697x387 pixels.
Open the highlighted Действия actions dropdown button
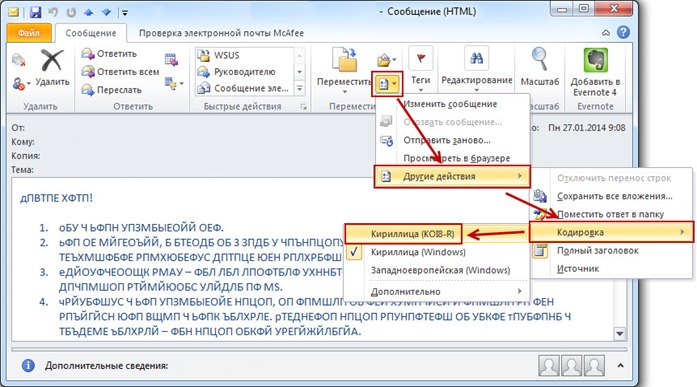[x=387, y=84]
